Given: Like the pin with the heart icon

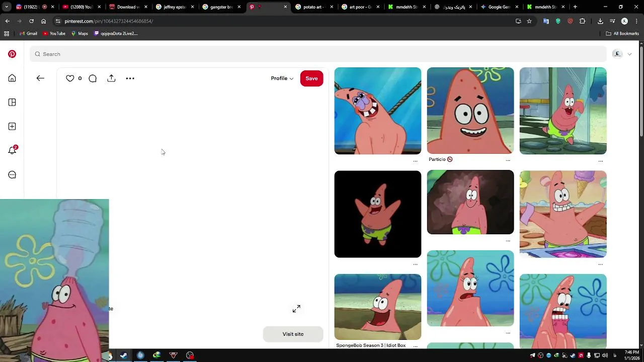Looking at the screenshot, I should tap(70, 78).
